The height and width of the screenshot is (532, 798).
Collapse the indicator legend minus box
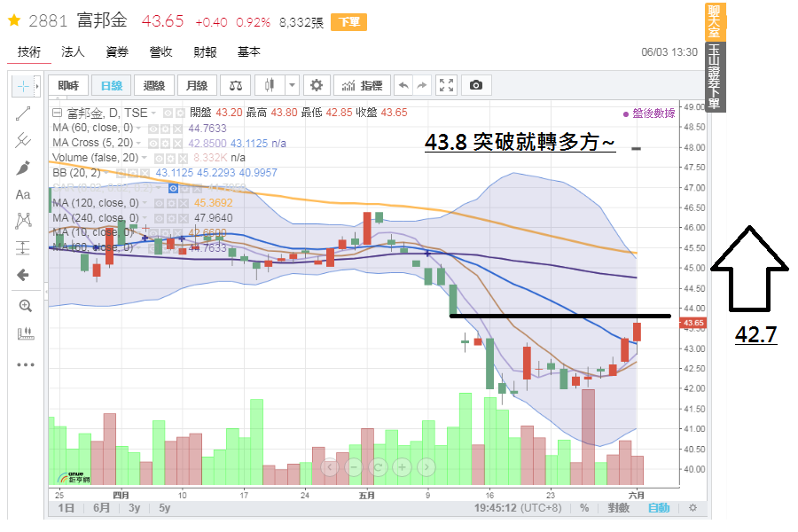[57, 113]
